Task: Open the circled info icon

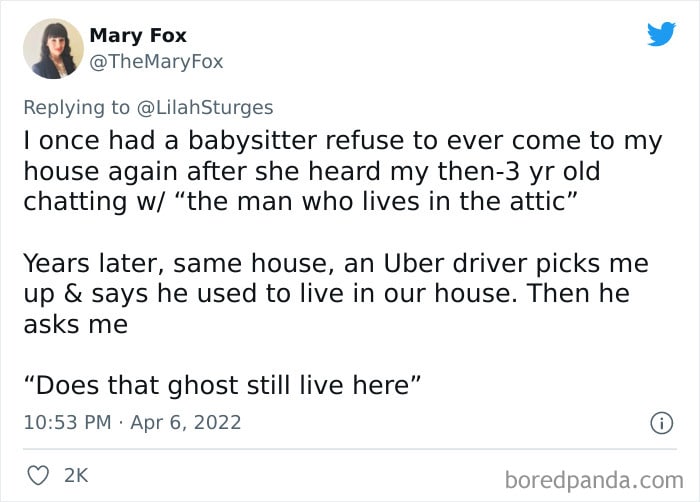Action: point(661,423)
